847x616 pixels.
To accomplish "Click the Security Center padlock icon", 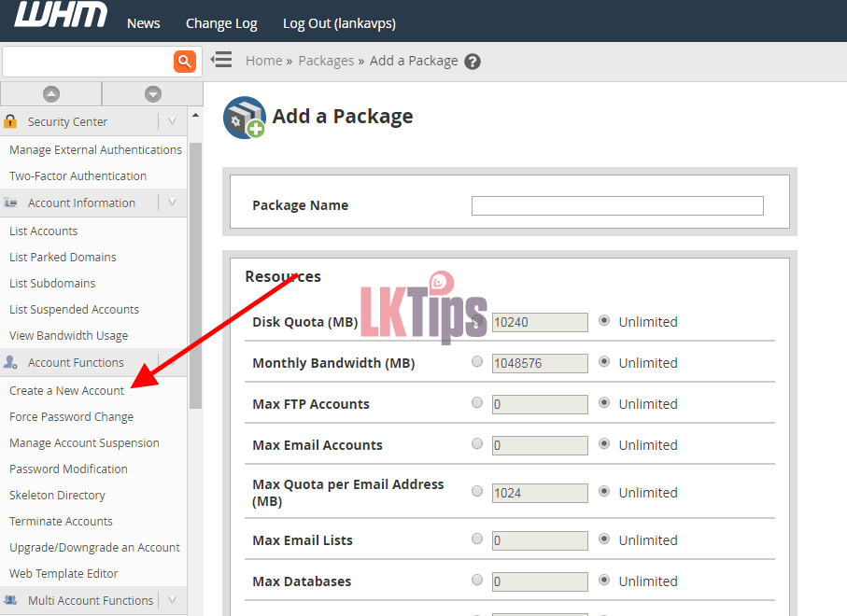I will [11, 121].
